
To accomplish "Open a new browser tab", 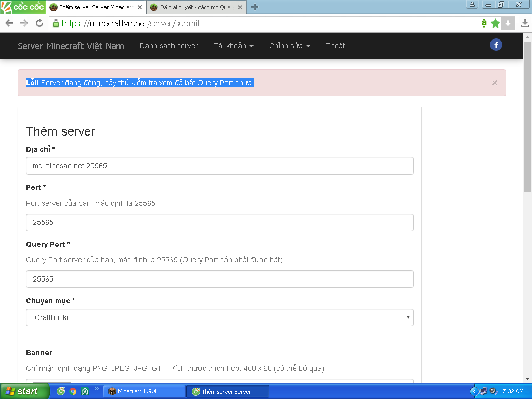I will click(x=255, y=7).
